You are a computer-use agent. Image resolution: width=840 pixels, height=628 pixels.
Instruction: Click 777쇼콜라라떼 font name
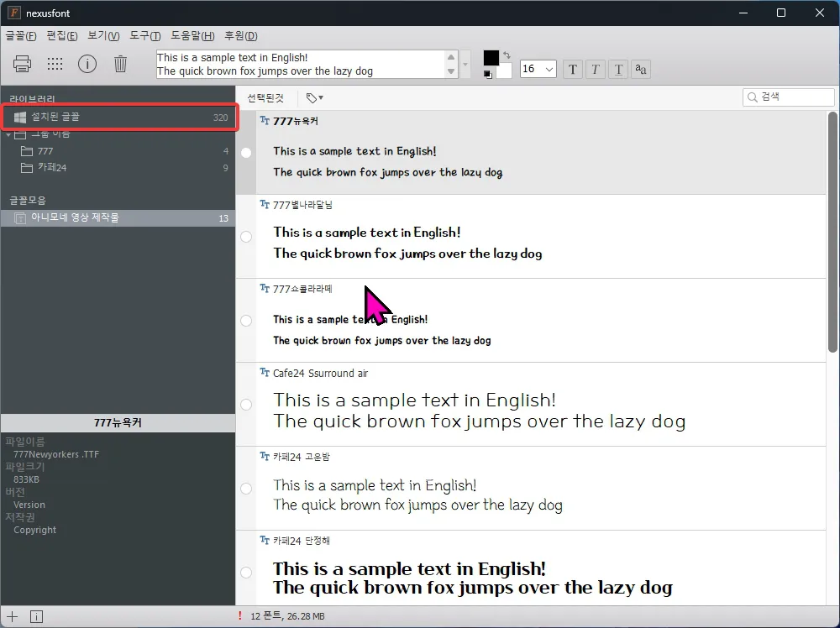302,289
